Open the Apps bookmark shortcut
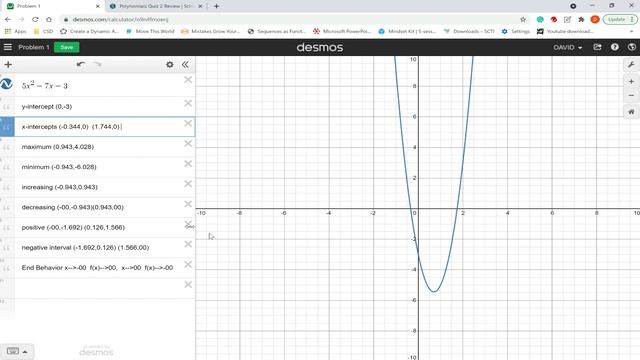640x360 pixels. 16,31
